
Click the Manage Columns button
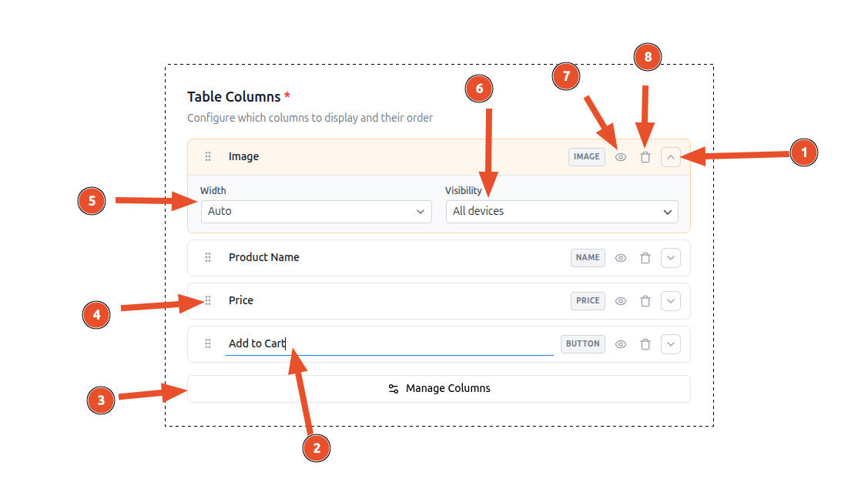coord(439,388)
